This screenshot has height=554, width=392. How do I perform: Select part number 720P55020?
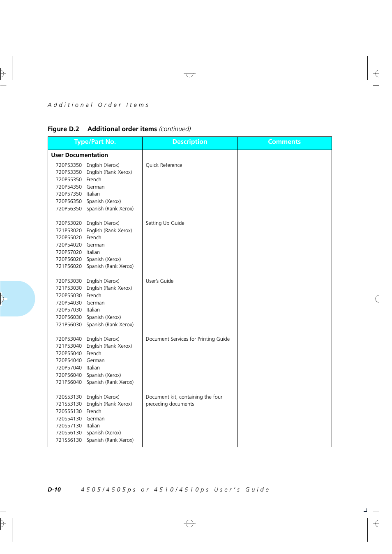tap(69, 238)
